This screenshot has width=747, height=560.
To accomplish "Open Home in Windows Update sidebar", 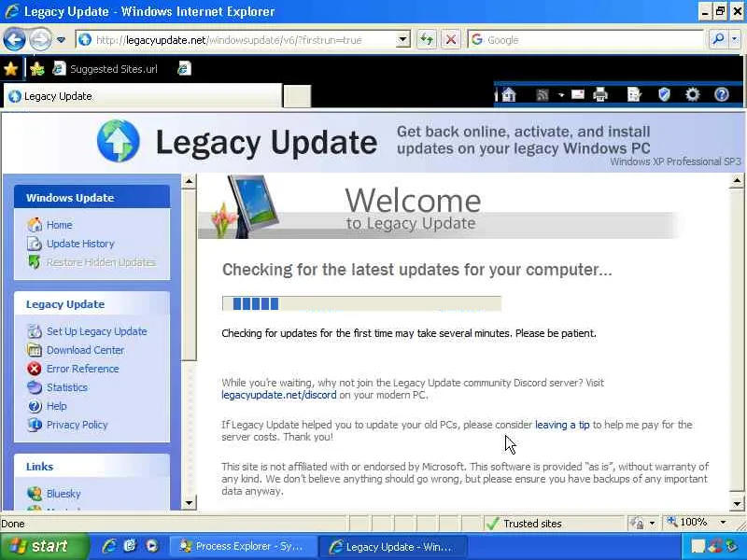I will pos(59,225).
